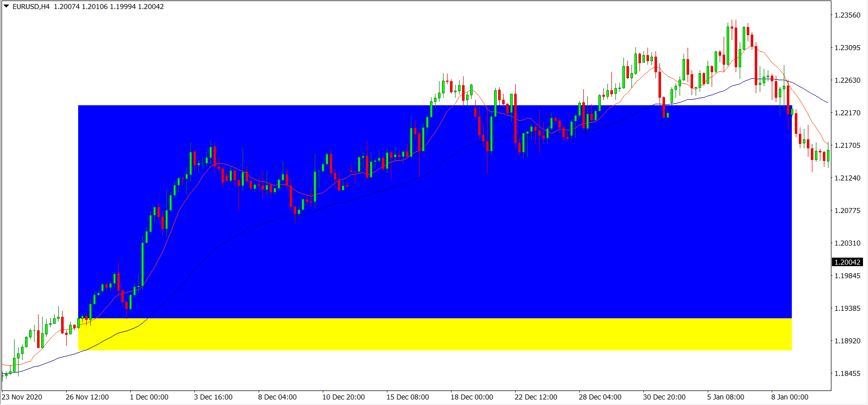Click the 1.21705 price axis label
This screenshot has height=405, width=868.
click(847, 145)
